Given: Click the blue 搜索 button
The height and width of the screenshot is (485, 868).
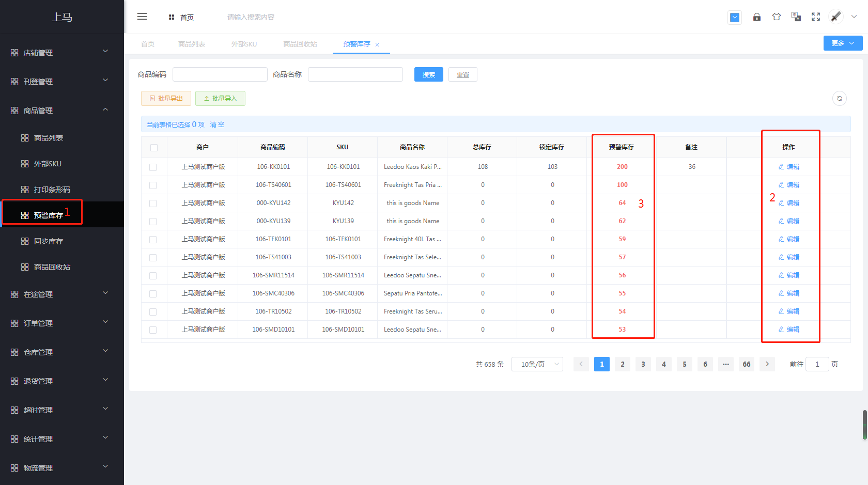Looking at the screenshot, I should point(429,74).
